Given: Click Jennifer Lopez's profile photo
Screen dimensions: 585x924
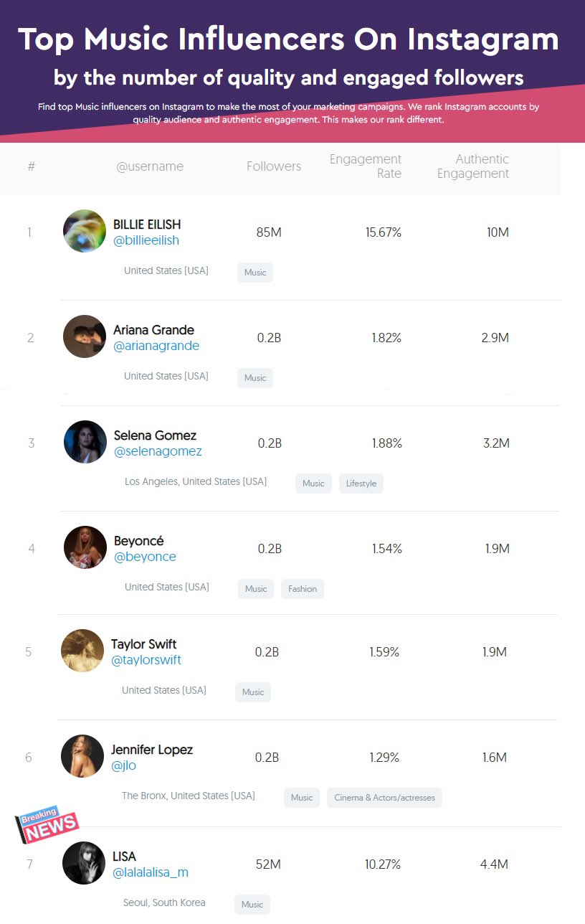Looking at the screenshot, I should (82, 756).
